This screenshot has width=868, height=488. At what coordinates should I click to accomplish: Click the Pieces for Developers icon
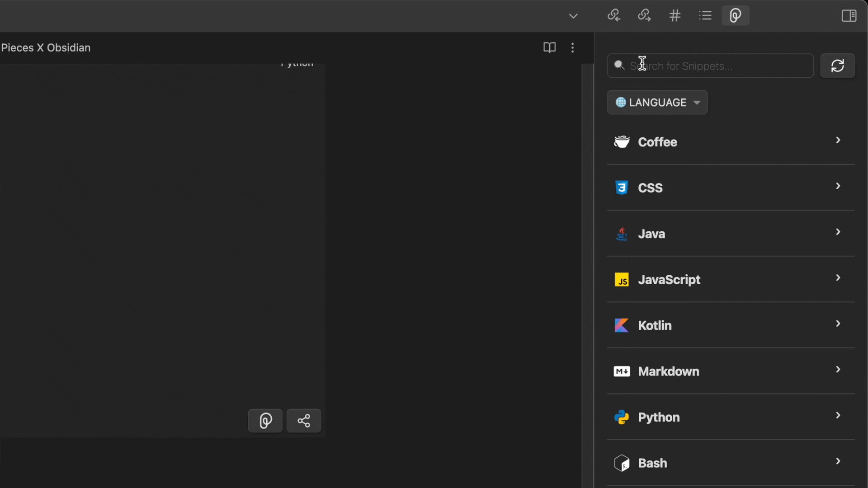[735, 15]
